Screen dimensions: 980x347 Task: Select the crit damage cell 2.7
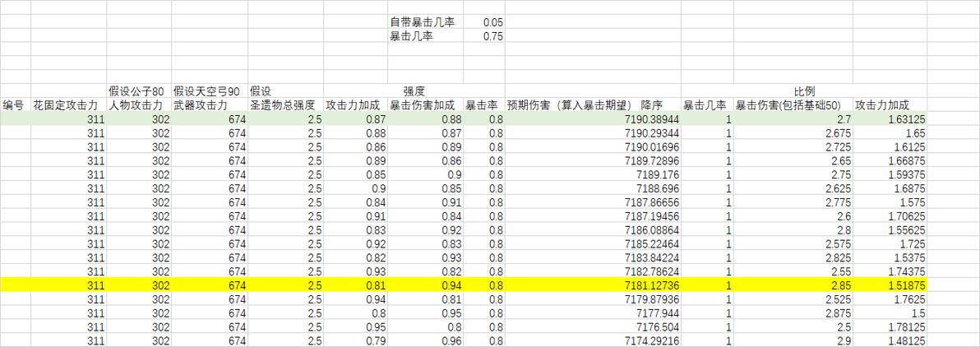tap(793, 118)
